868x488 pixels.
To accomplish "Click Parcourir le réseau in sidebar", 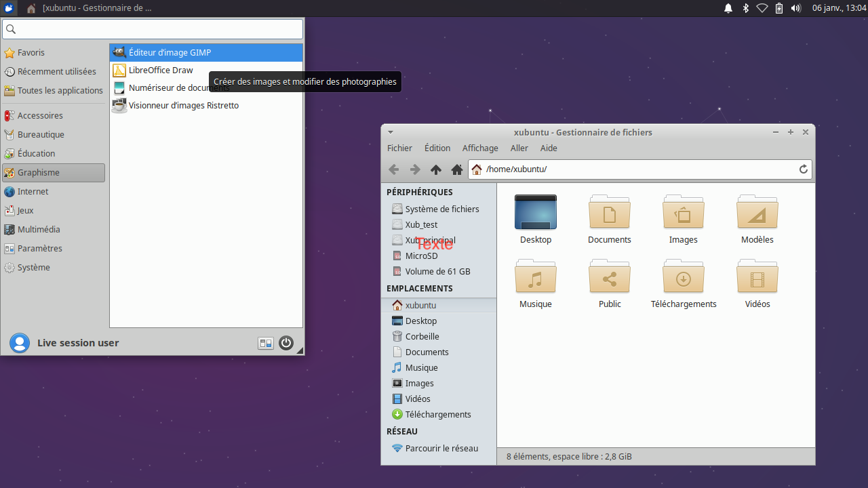I will [441, 449].
